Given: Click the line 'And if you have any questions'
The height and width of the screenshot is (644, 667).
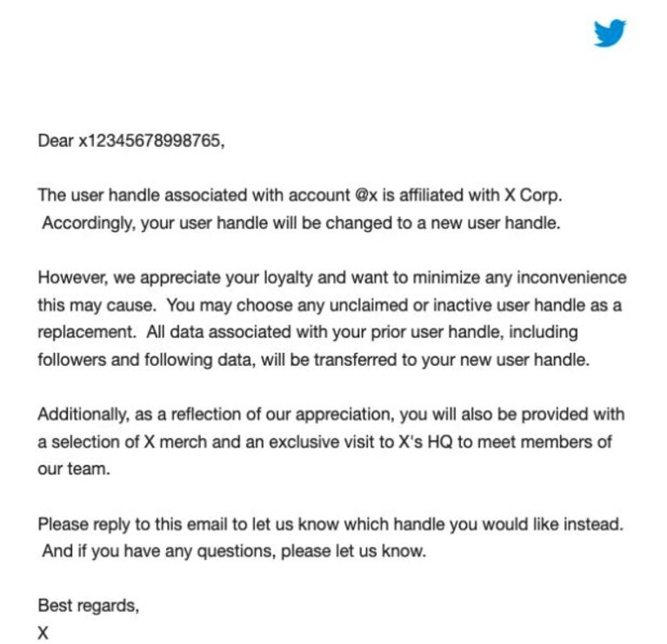Looking at the screenshot, I should [x=234, y=551].
